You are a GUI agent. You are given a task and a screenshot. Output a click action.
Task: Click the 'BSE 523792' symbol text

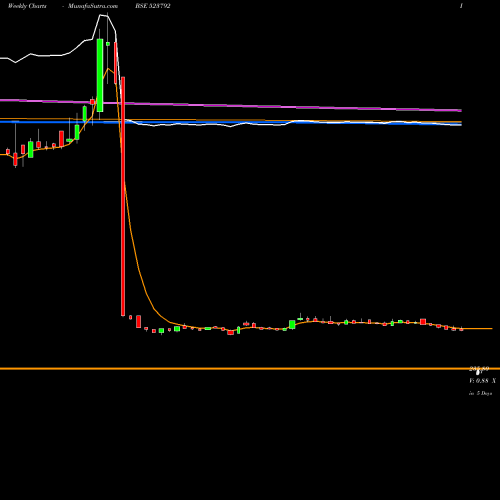pyautogui.click(x=153, y=6)
